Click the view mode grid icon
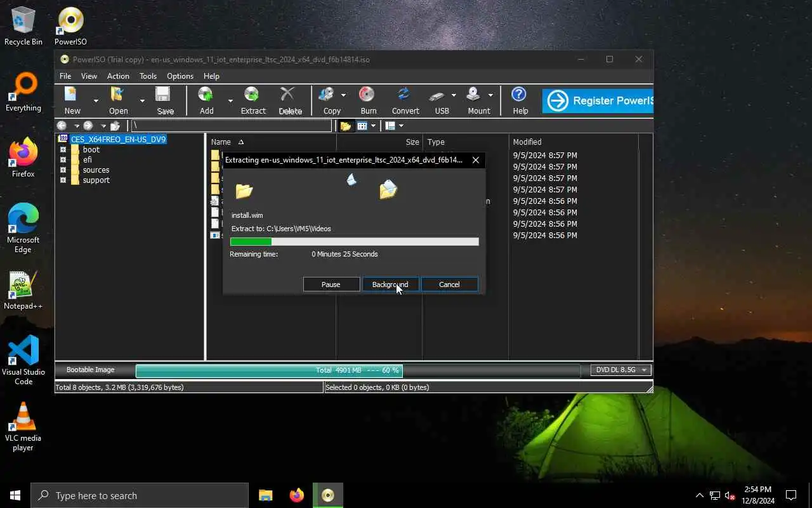Screen dimensions: 812x508 pyautogui.click(x=362, y=126)
